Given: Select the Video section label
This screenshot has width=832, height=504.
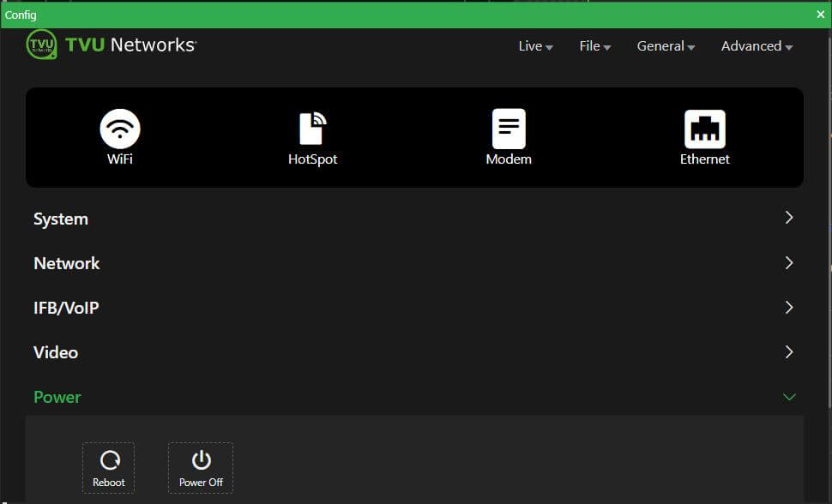Looking at the screenshot, I should 56,352.
